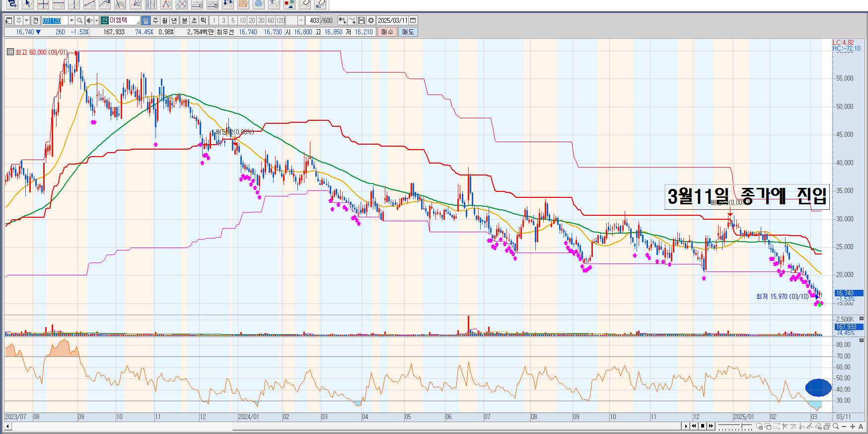Click the 매수 buy button
This screenshot has height=434, width=868.
pyautogui.click(x=387, y=32)
